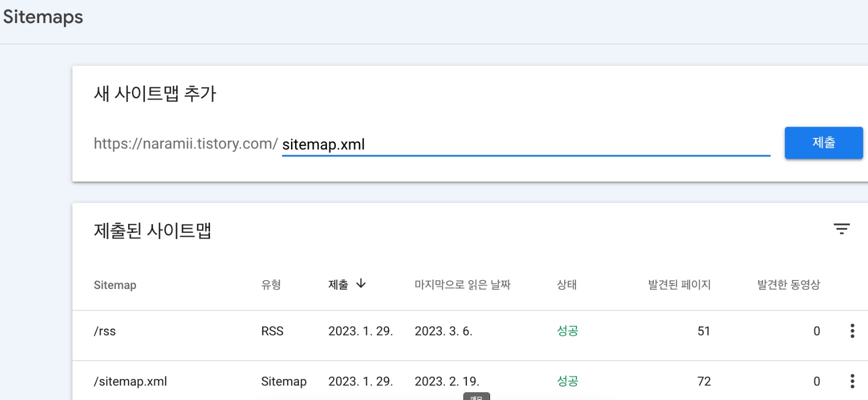The image size is (868, 400).
Task: Click the submitted date 2023. 1. 29. in the /sitemap.xml row
Action: [360, 381]
